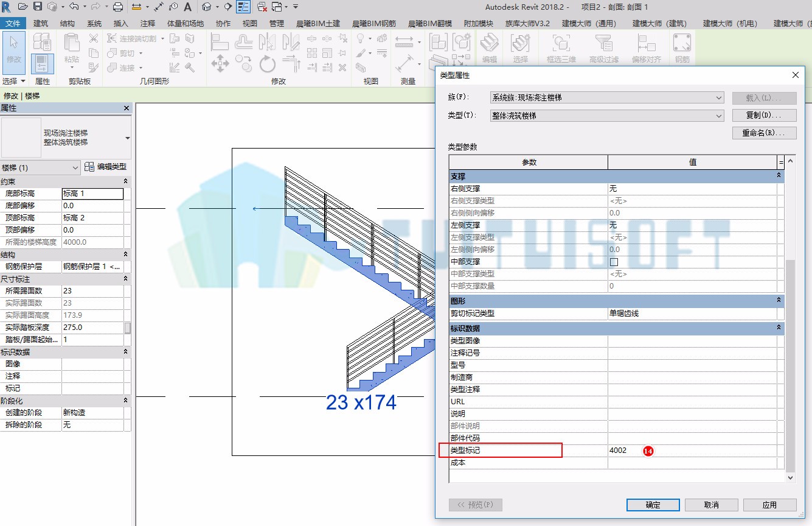This screenshot has height=526, width=812.
Task: Click 编辑类型 in Properties palette
Action: 106,167
